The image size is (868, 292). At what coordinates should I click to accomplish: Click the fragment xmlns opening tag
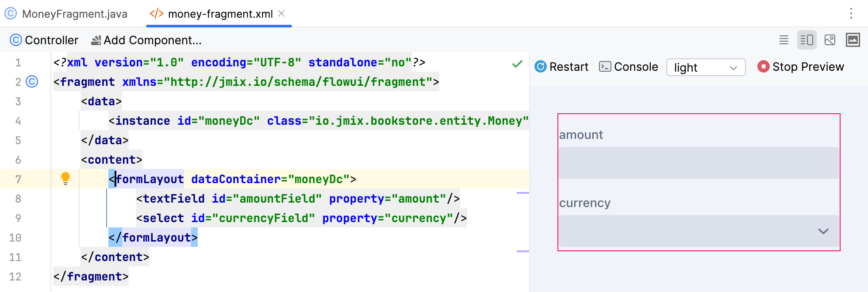tap(246, 82)
